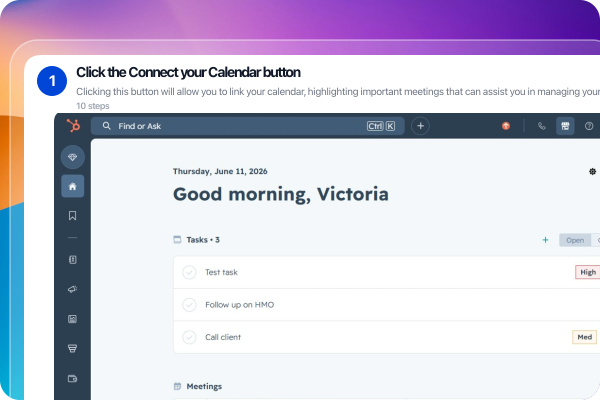
Task: Click the orange upgrade arrow icon
Action: point(506,126)
